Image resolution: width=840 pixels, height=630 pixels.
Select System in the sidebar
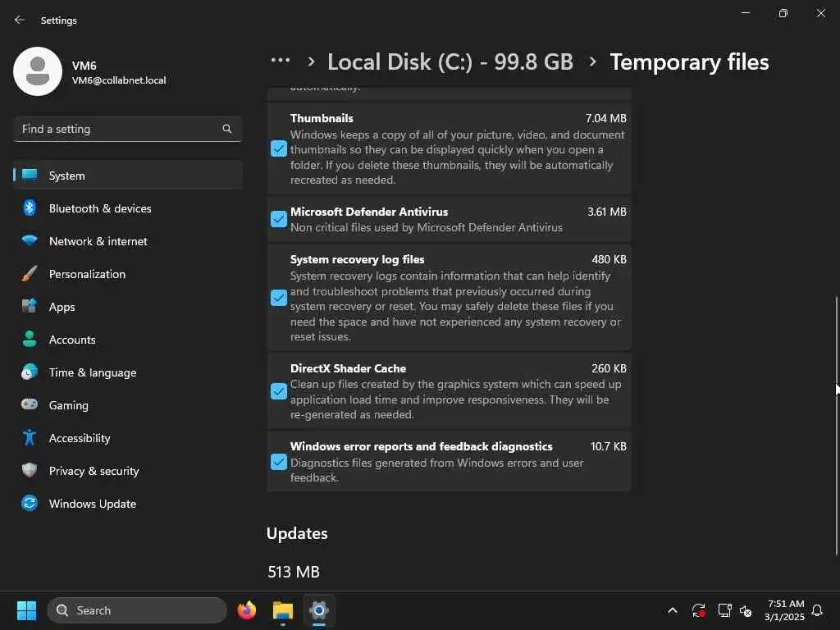tap(67, 176)
